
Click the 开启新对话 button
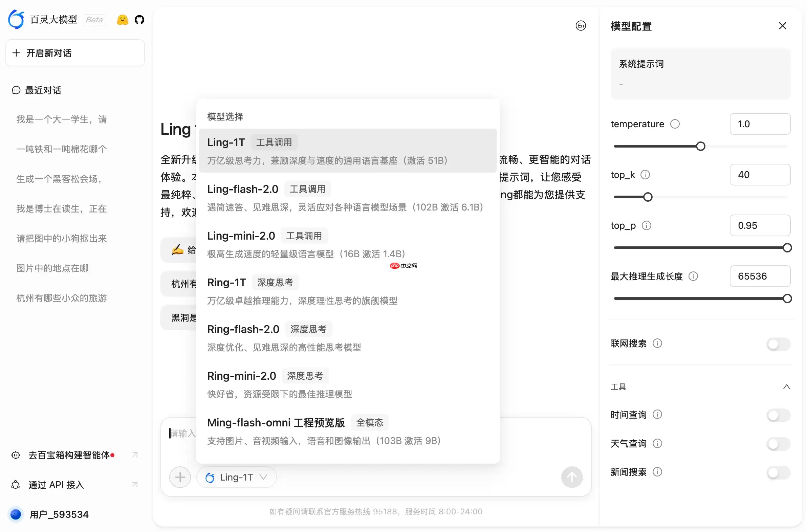click(75, 52)
